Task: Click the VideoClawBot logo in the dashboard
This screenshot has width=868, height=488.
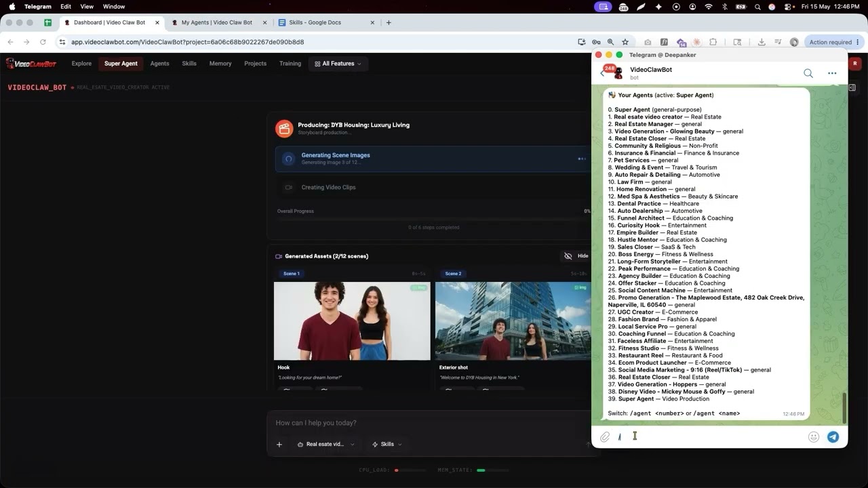Action: click(x=31, y=64)
